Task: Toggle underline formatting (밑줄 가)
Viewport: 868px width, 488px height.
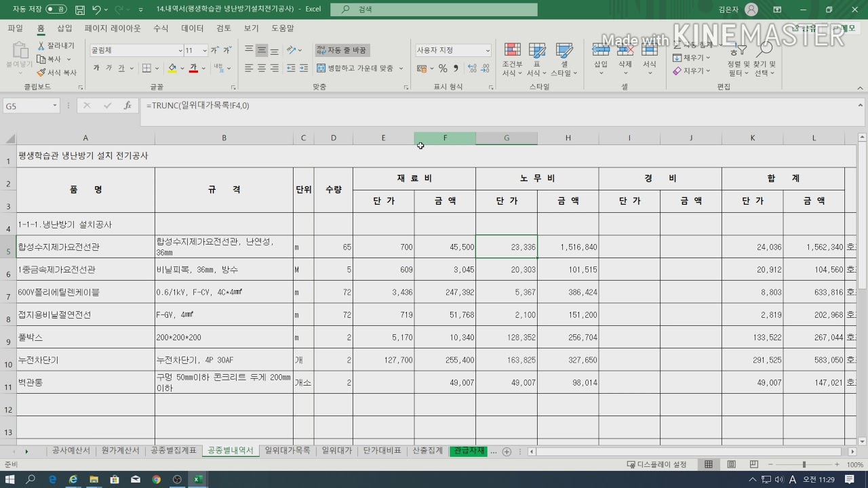Action: coord(121,68)
